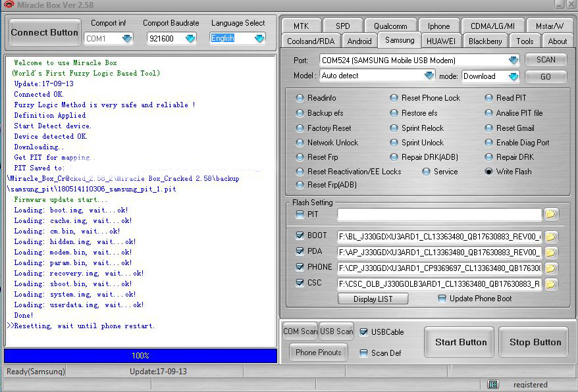Enable the PIT checkbox in Flash Setting
578x392 pixels.
click(300, 214)
